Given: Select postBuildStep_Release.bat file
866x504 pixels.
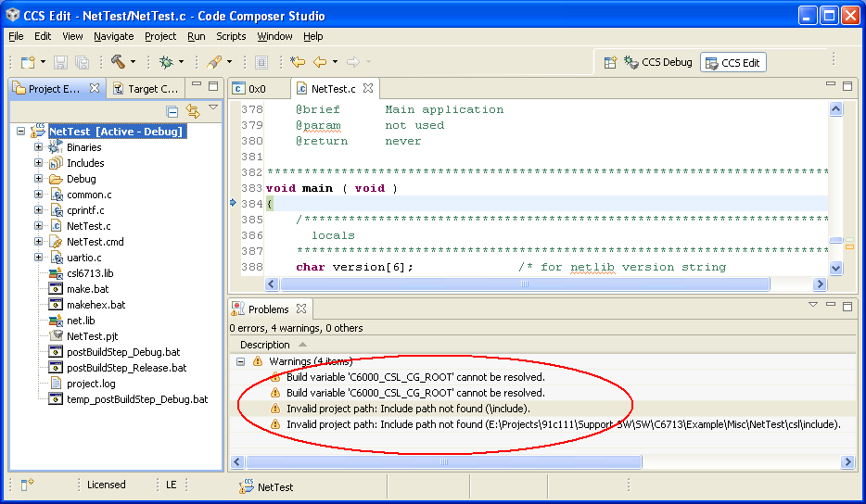Looking at the screenshot, I should coord(126,368).
